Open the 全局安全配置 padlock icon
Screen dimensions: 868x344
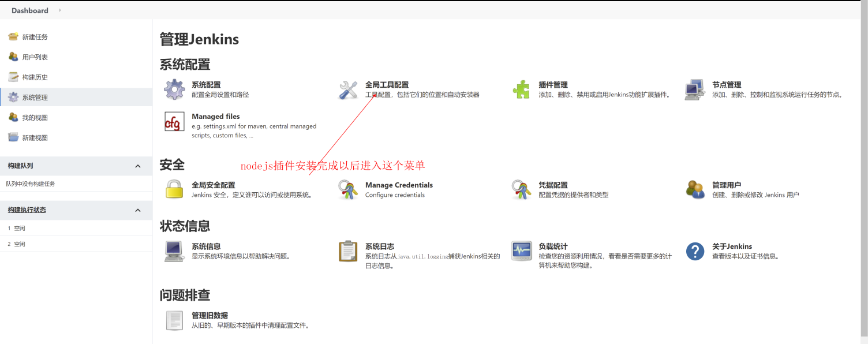click(174, 190)
